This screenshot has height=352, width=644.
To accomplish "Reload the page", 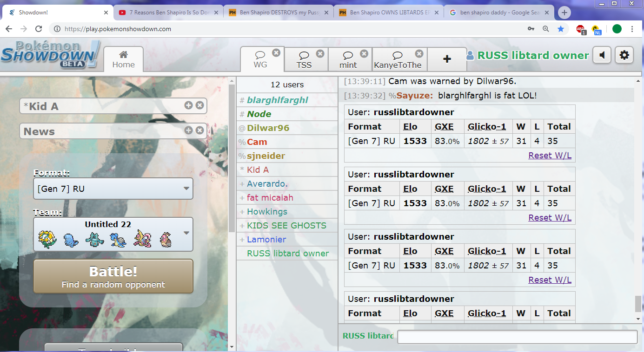I will [x=39, y=29].
